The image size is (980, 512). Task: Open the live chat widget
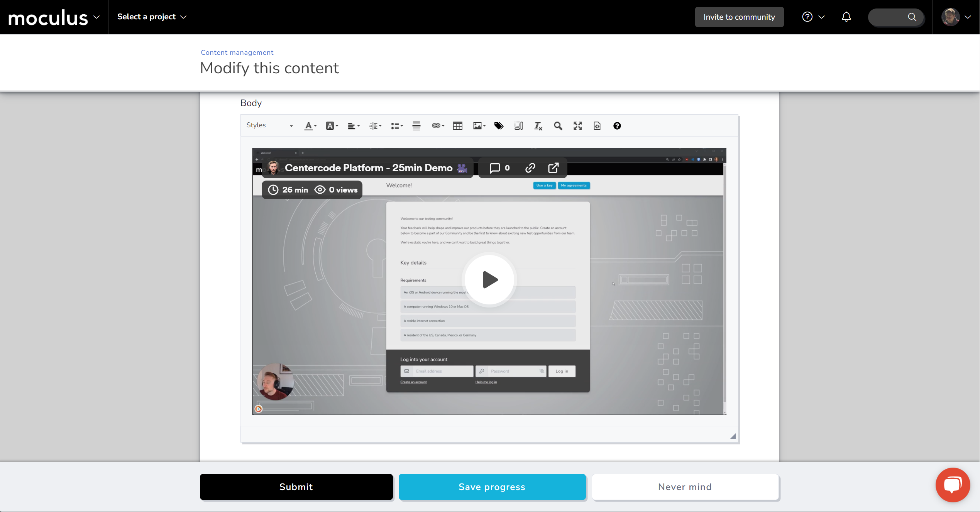click(x=952, y=485)
